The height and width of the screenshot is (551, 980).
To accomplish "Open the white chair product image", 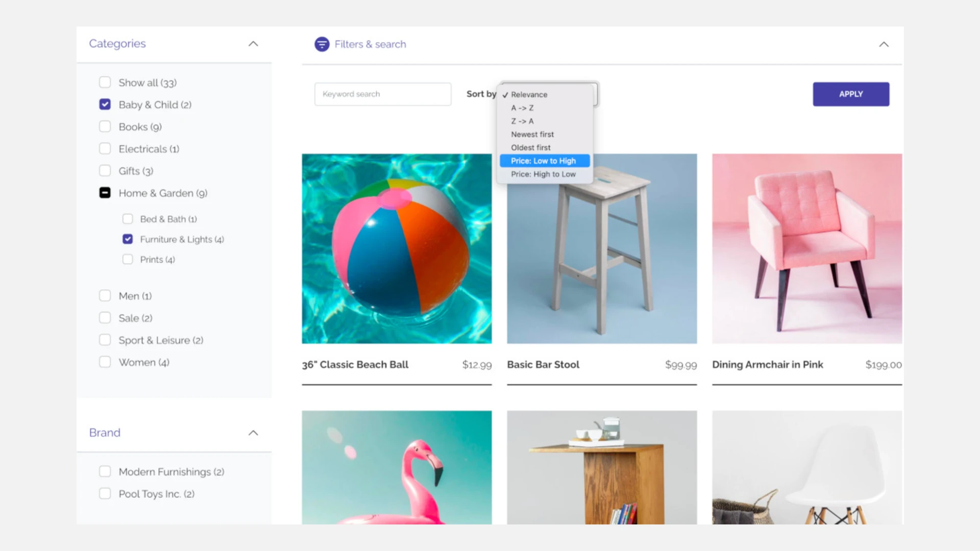I will [x=807, y=467].
